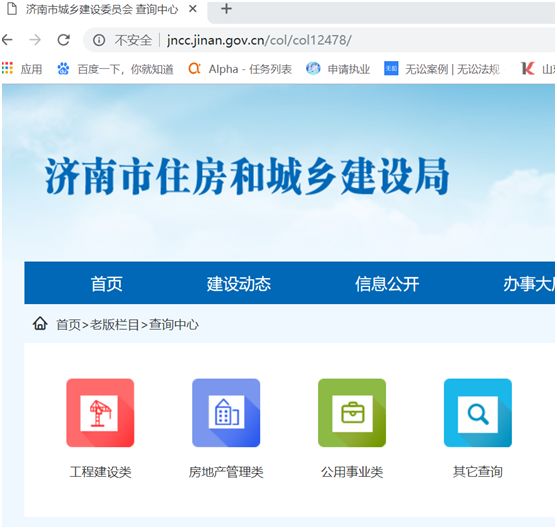The width and height of the screenshot is (557, 529).
Task: Open the 首页 navigation menu item
Action: tap(107, 284)
